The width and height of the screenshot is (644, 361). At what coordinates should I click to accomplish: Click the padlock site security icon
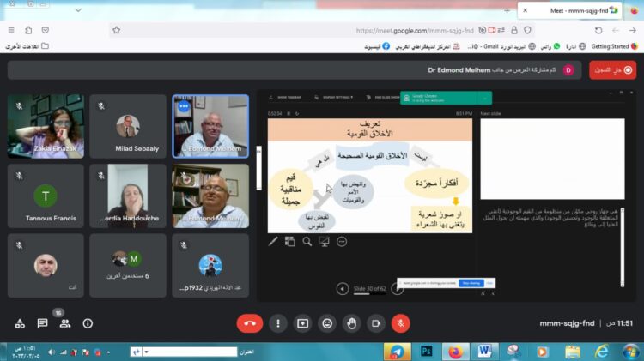(514, 30)
